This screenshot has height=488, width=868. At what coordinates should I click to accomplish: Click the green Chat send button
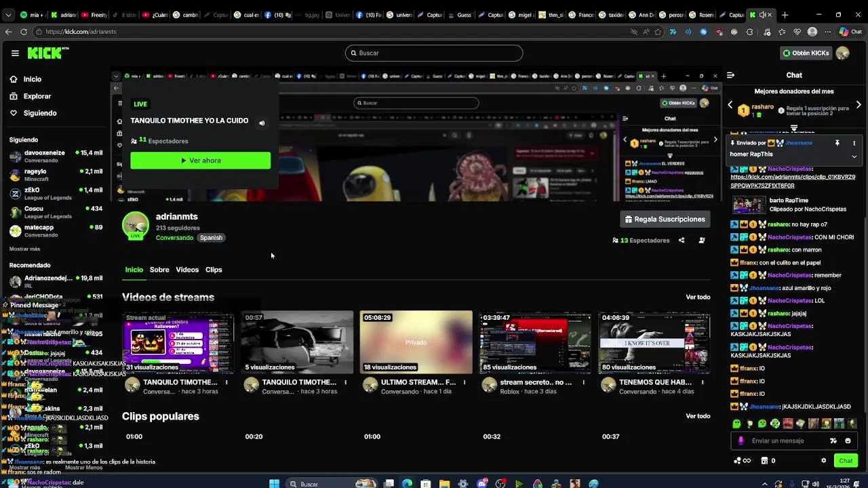[846, 461]
